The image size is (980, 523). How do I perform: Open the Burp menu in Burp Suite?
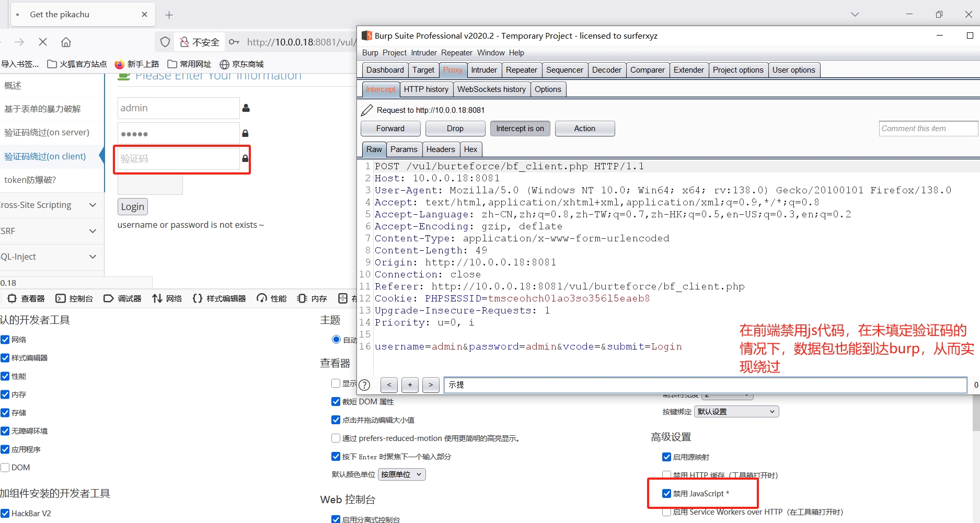[370, 53]
